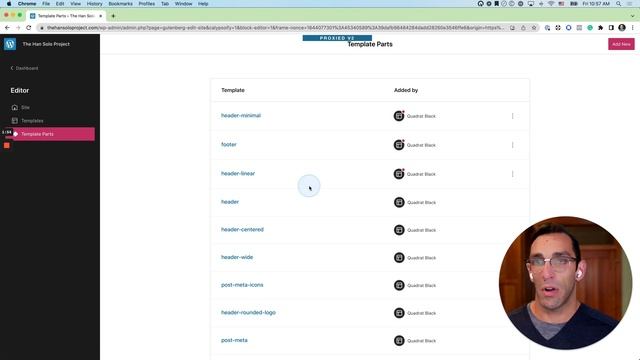Open actions menu for header-minimal row
The height and width of the screenshot is (360, 640).
tap(513, 116)
